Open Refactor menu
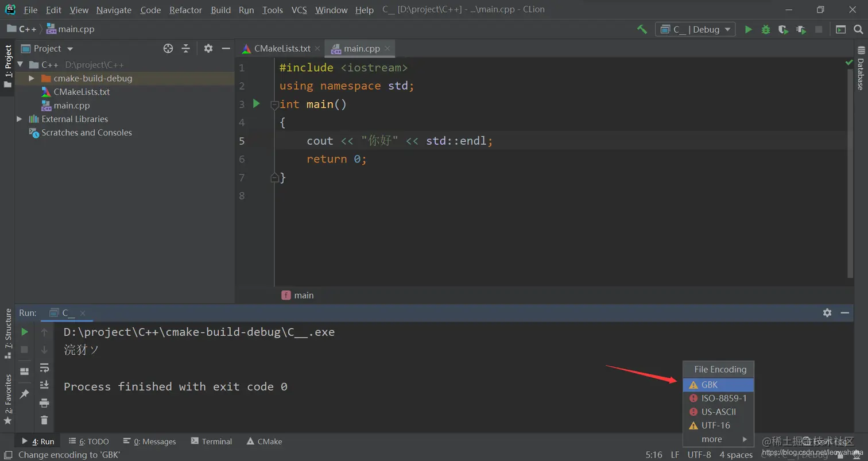Image resolution: width=868 pixels, height=461 pixels. pyautogui.click(x=185, y=10)
